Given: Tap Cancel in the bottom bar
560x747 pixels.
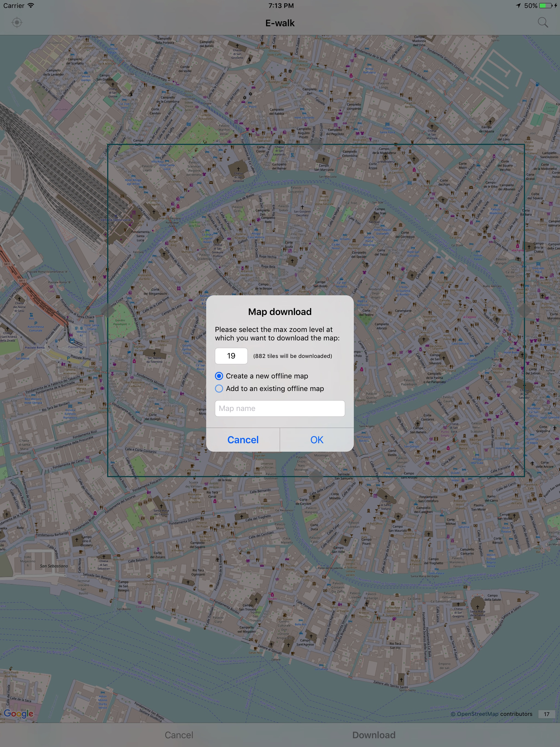Looking at the screenshot, I should click(179, 735).
